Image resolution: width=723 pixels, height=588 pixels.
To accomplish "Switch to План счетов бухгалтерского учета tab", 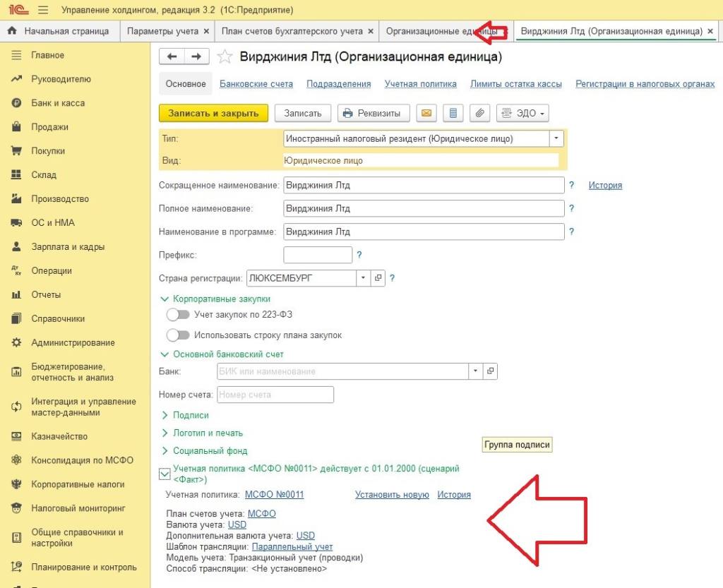I will (292, 31).
